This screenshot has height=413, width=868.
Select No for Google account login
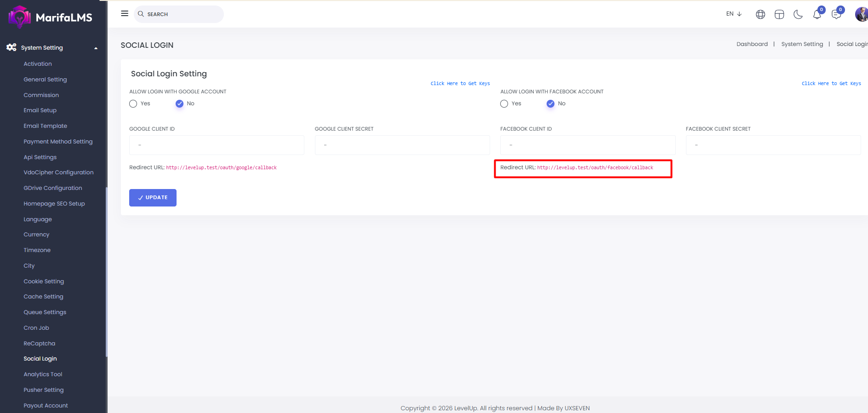[x=179, y=104]
